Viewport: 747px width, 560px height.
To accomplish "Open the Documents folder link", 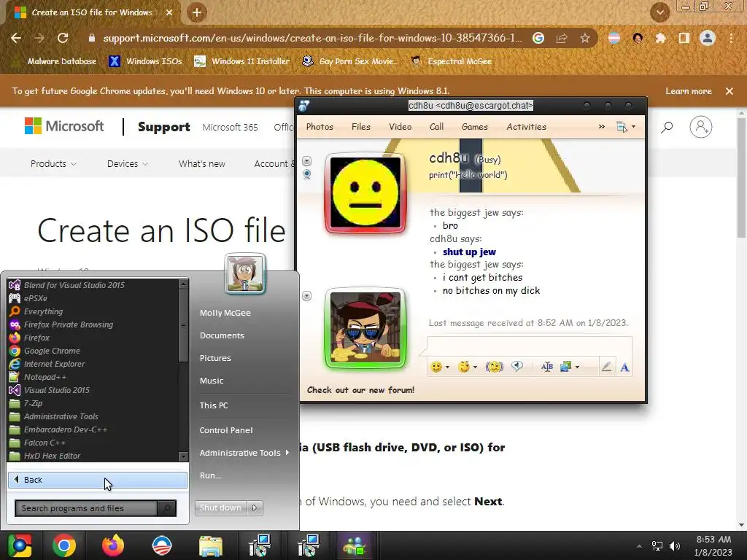I will tap(222, 335).
